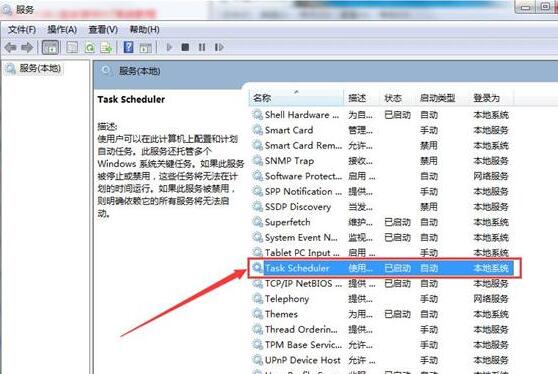Select the Tablet PC Input service
Image resolution: width=558 pixels, height=374 pixels.
(x=381, y=253)
